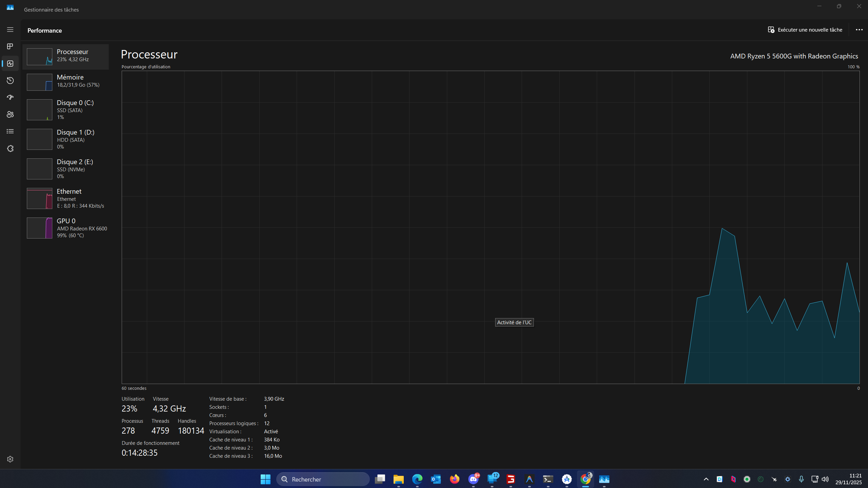Screen dimensions: 868x488
Task: Open App history icon in sidebar
Action: click(10, 81)
